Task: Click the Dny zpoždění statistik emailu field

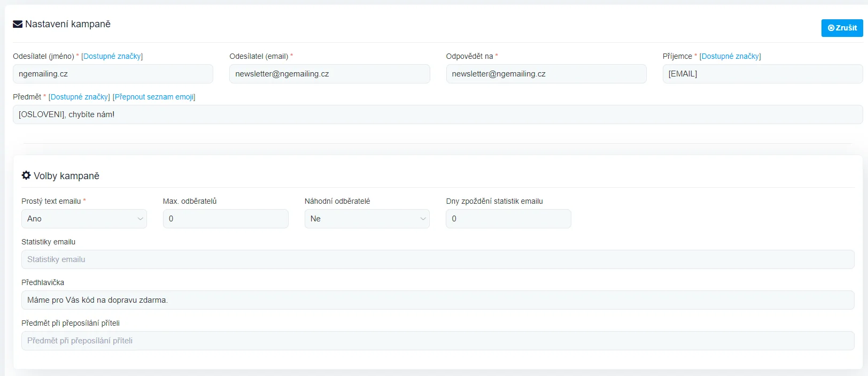Action: [508, 219]
